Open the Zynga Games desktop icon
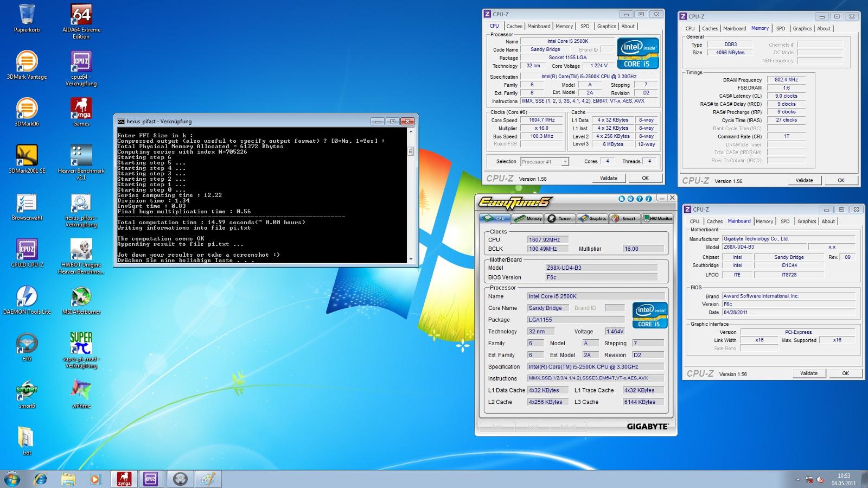The height and width of the screenshot is (488, 868). [x=81, y=112]
